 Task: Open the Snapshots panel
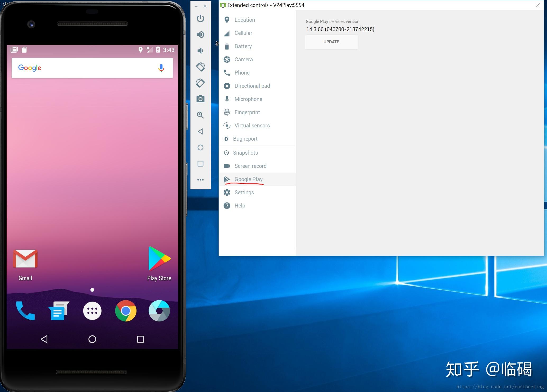coord(245,153)
